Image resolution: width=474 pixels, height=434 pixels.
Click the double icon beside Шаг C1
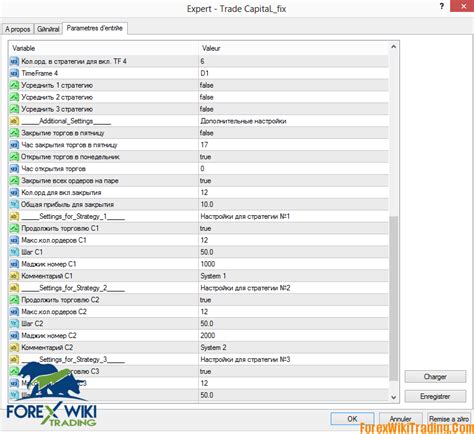coord(14,252)
